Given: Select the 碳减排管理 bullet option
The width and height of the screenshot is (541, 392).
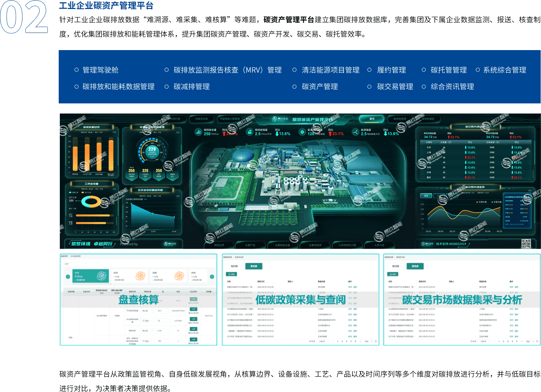Looking at the screenshot, I should (166, 86).
